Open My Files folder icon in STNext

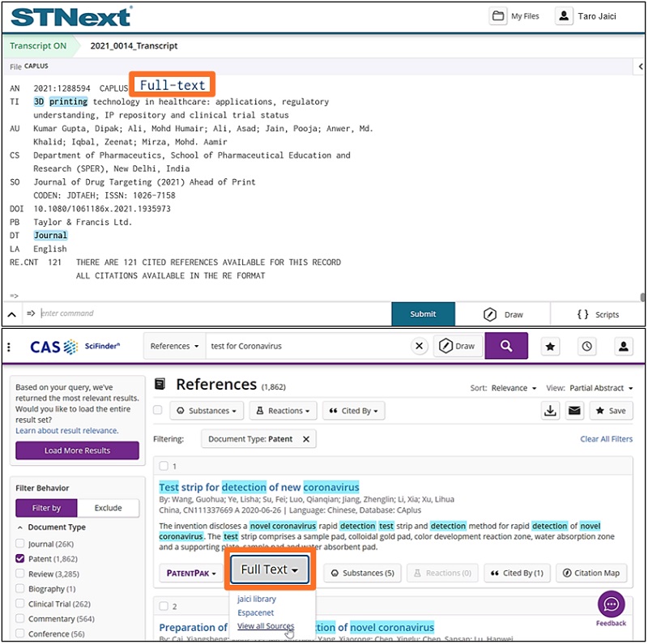498,16
